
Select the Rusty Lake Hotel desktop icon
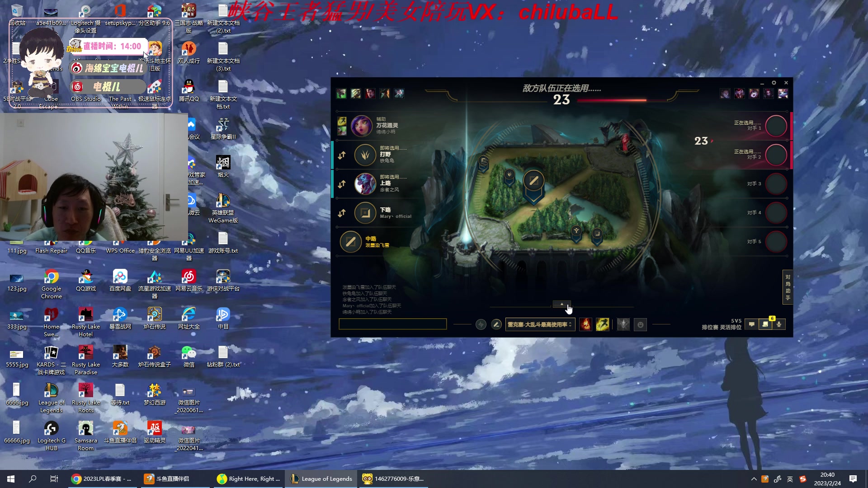pyautogui.click(x=86, y=322)
